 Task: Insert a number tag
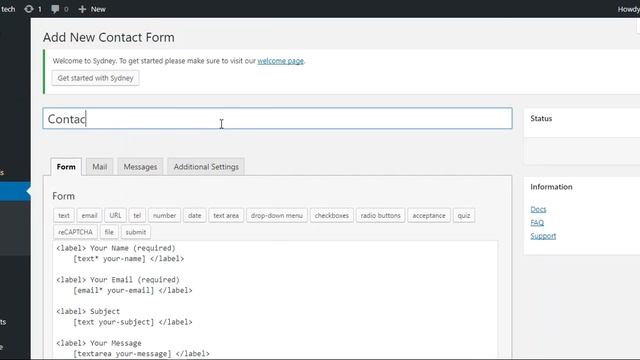point(164,216)
